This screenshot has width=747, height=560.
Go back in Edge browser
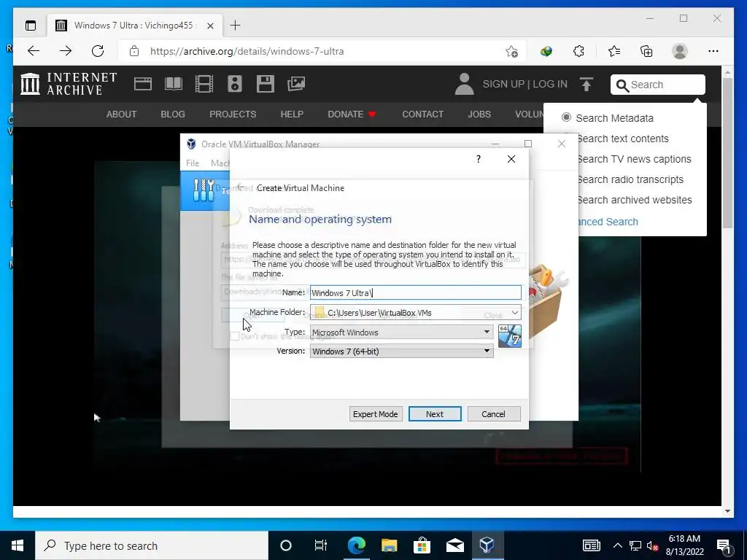tap(34, 51)
